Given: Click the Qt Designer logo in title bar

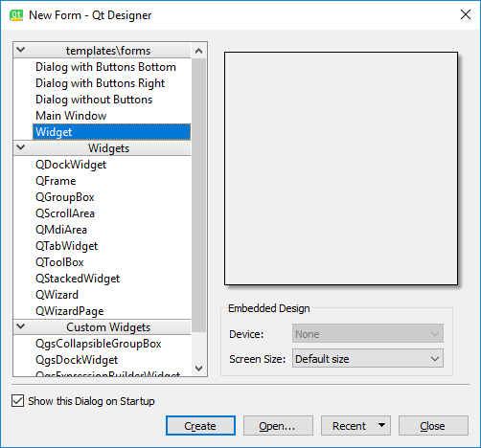Looking at the screenshot, I should click(x=16, y=15).
